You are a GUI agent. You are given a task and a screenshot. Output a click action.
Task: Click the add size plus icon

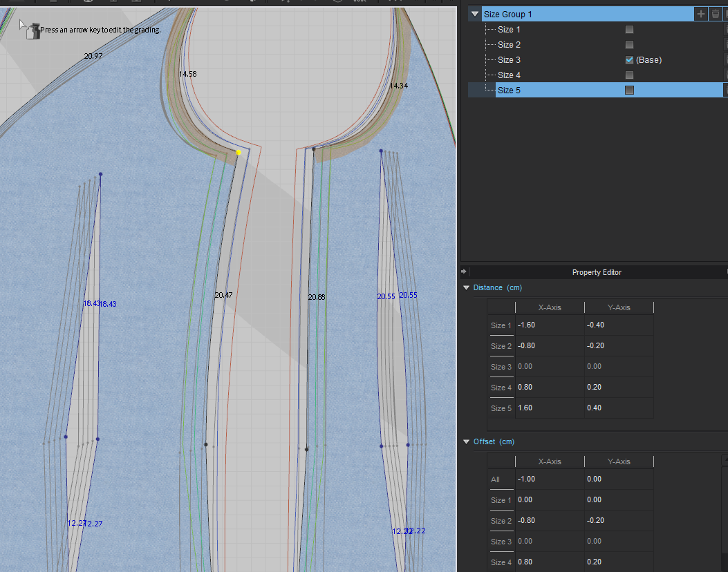pos(701,14)
